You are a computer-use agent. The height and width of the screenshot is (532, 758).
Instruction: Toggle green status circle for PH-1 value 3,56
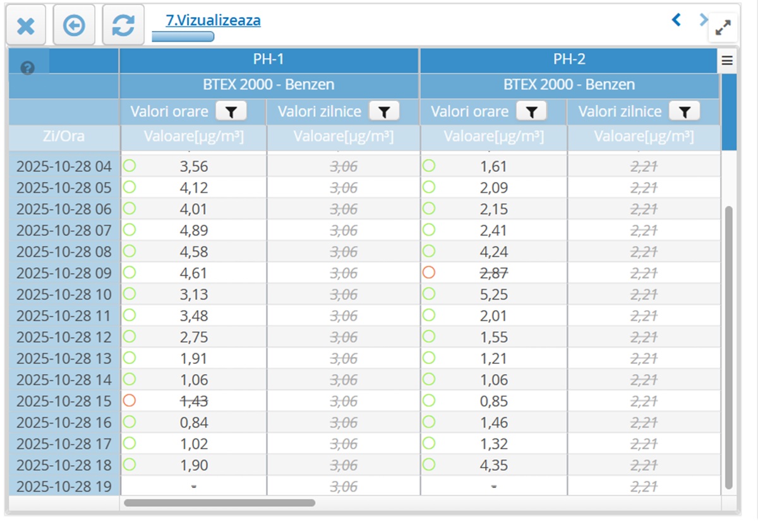tap(129, 166)
